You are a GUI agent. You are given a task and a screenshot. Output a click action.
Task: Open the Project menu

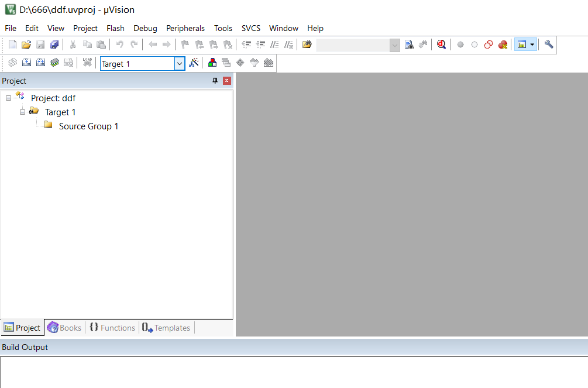[85, 28]
